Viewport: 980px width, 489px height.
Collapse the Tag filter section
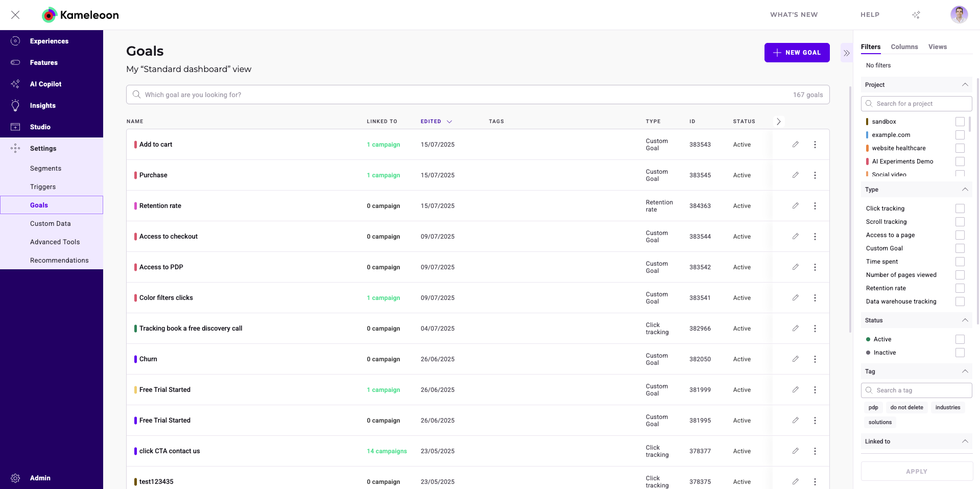965,371
